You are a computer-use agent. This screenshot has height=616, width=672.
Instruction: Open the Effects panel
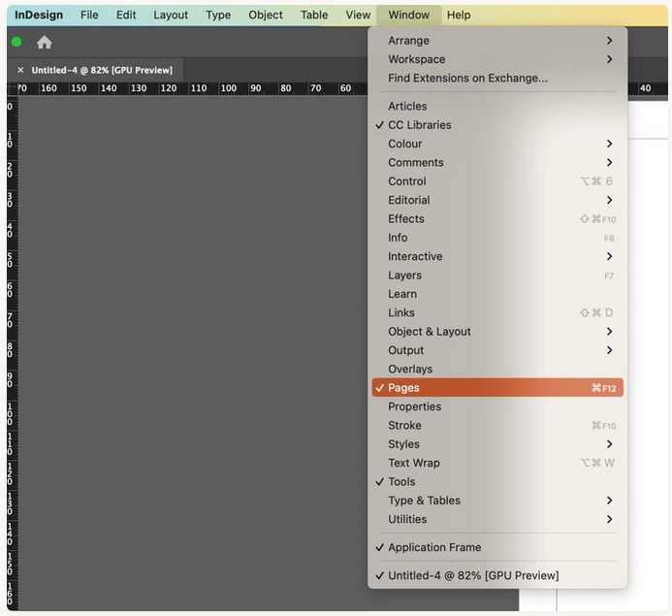[497, 218]
